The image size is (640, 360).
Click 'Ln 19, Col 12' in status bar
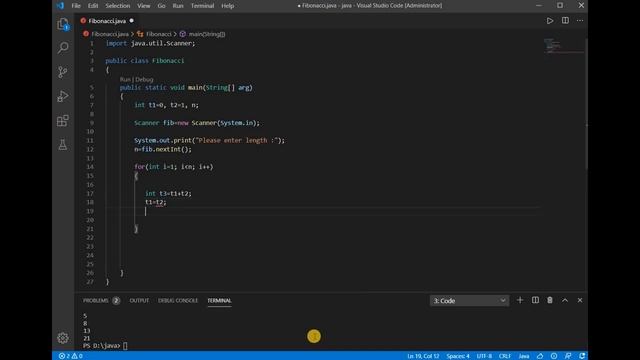click(x=423, y=356)
